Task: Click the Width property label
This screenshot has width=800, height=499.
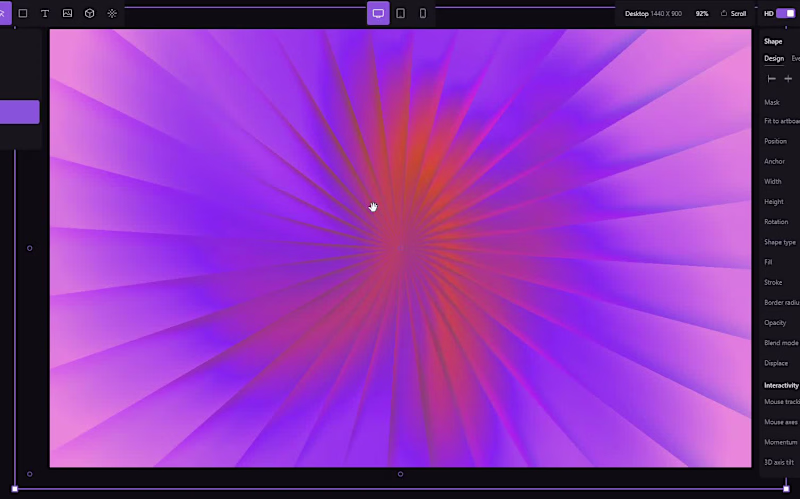Action: pos(772,181)
